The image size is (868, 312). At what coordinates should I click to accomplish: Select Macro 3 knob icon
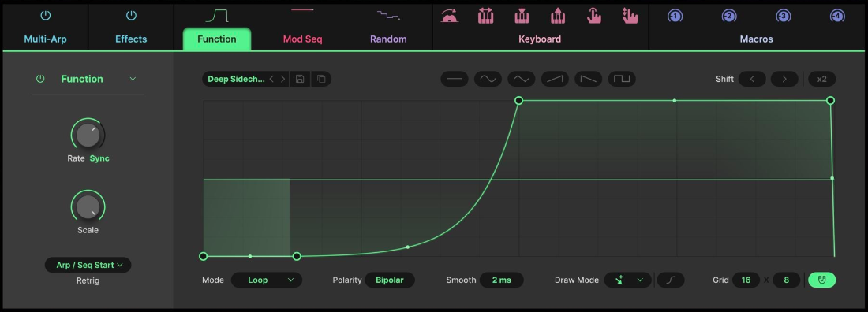coord(784,16)
